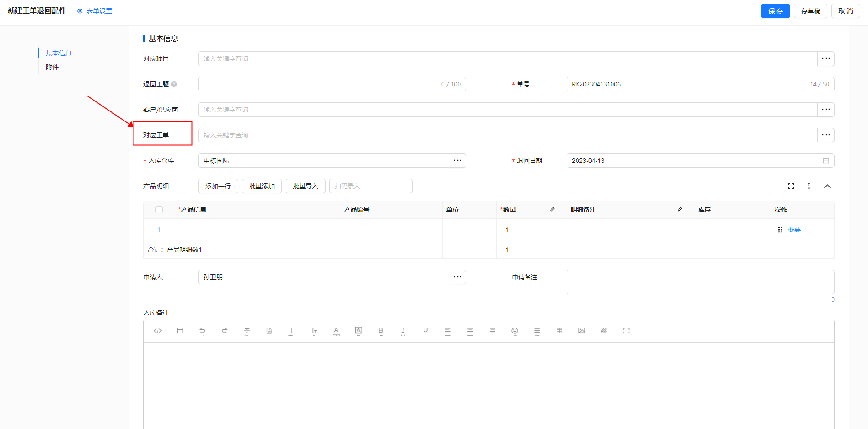Image resolution: width=868 pixels, height=429 pixels.
Task: Click the document page icon in editor toolbar
Action: pyautogui.click(x=269, y=331)
